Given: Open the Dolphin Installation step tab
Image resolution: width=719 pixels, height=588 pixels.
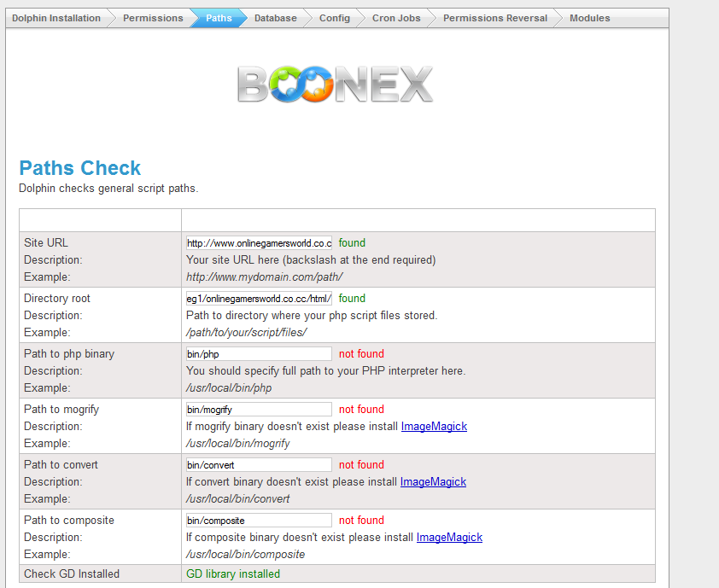Looking at the screenshot, I should click(56, 18).
